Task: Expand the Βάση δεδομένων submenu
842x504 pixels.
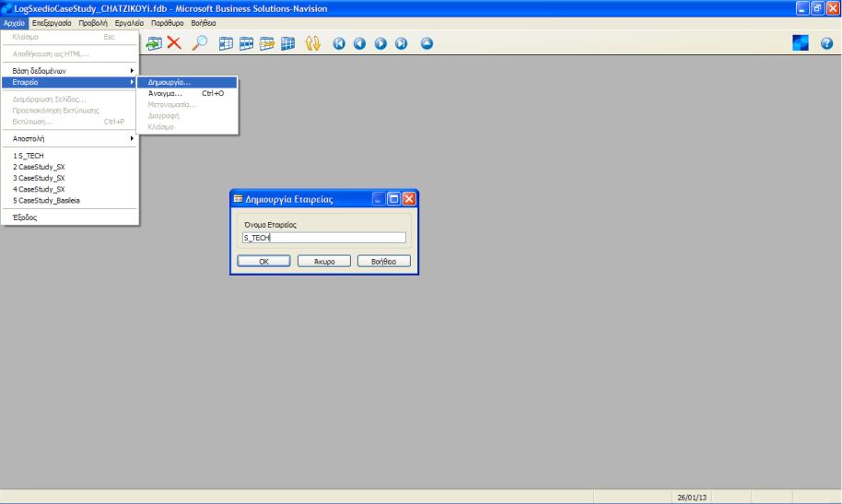Action: tap(70, 71)
